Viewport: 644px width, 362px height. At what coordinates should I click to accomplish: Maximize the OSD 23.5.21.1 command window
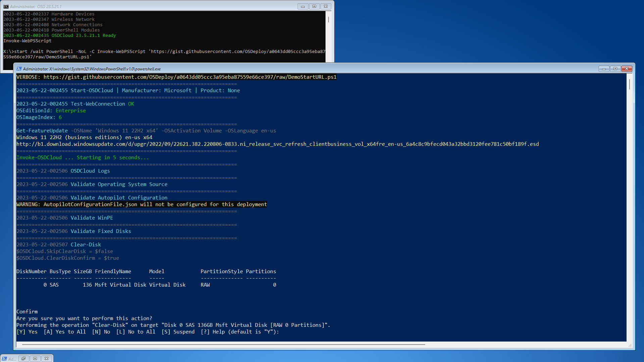click(x=314, y=6)
